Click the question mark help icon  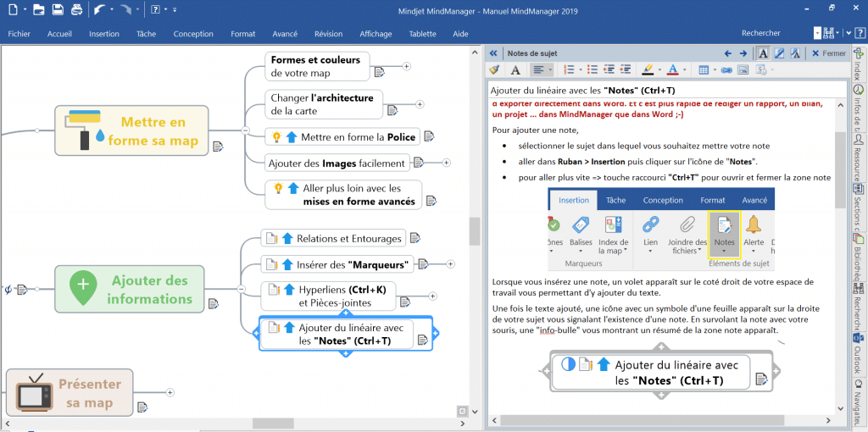coord(156,8)
